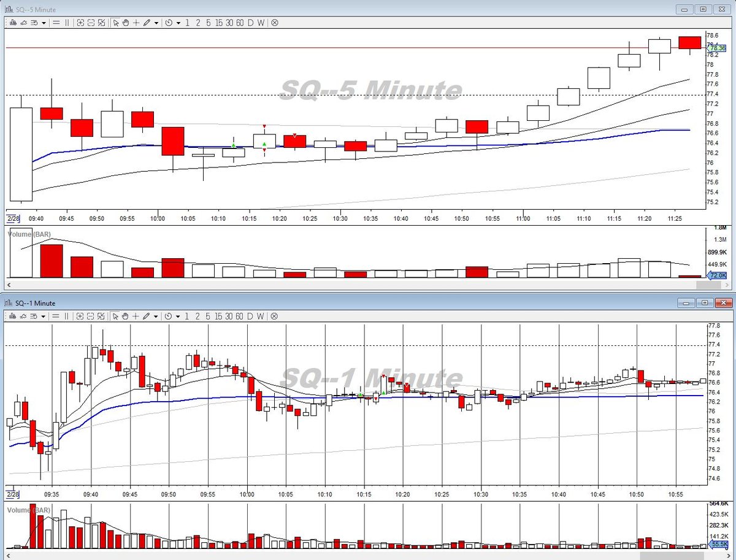Click the line study icon in SQ--1 Minute toolbar
736x560 pixels.
tap(23, 316)
